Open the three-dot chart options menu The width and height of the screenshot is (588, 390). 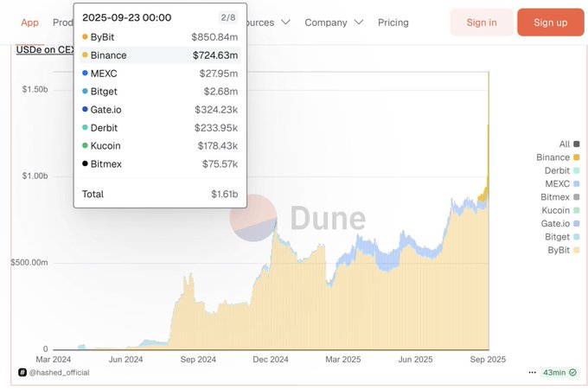coord(533,373)
